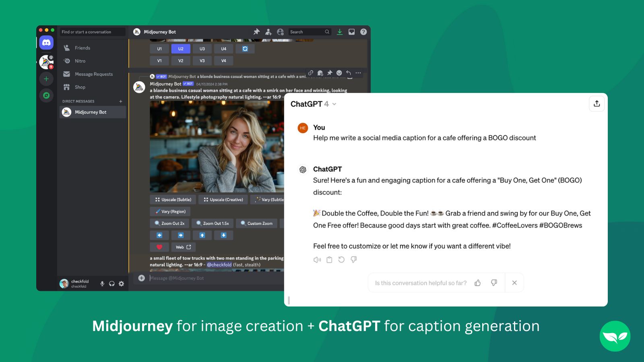Click the Help question-mark icon

(x=363, y=32)
